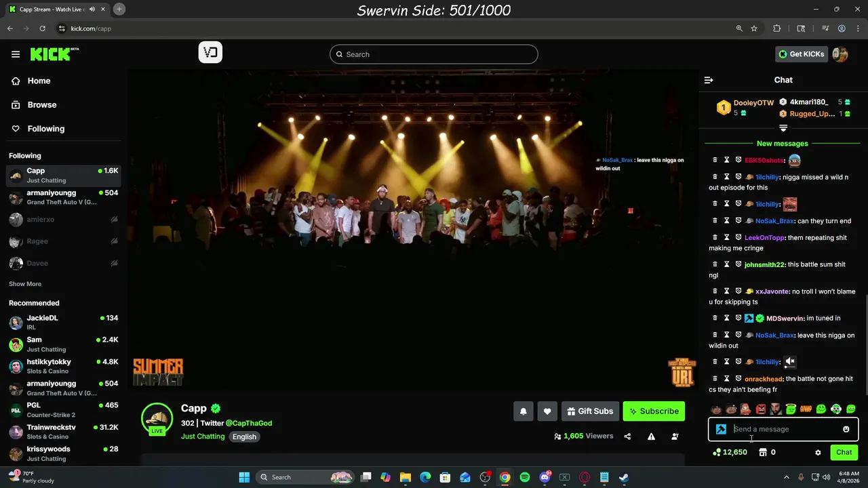Report the stream with warning triangle icon

(x=651, y=436)
